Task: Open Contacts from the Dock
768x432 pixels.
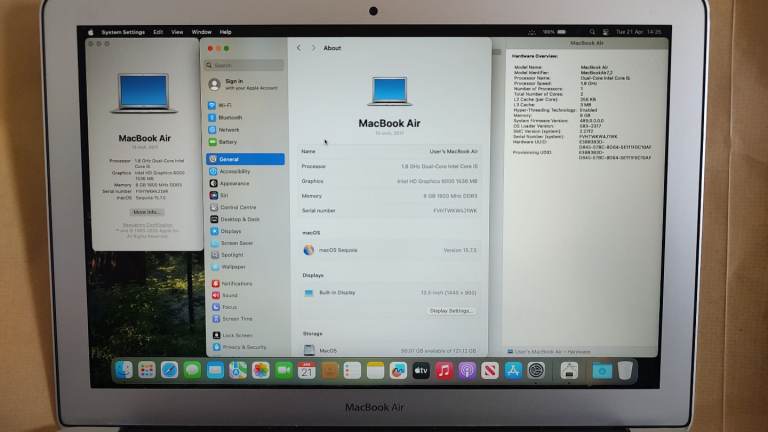Action: point(330,370)
